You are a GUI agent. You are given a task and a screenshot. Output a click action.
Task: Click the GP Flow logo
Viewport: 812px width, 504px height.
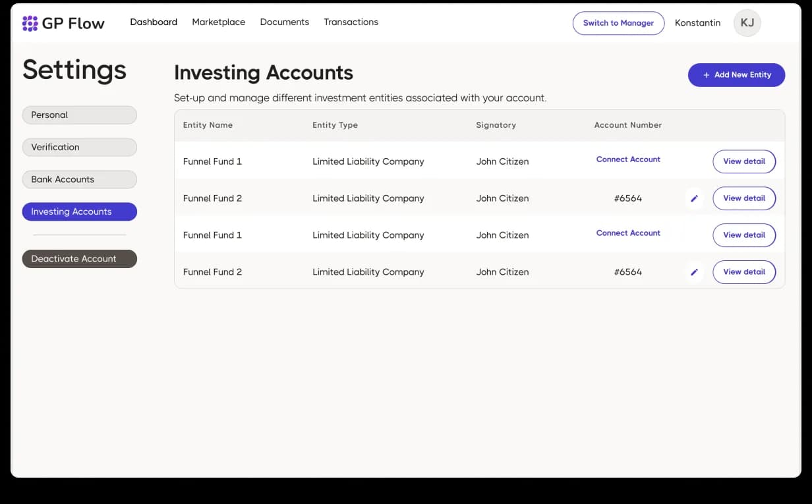pos(63,24)
